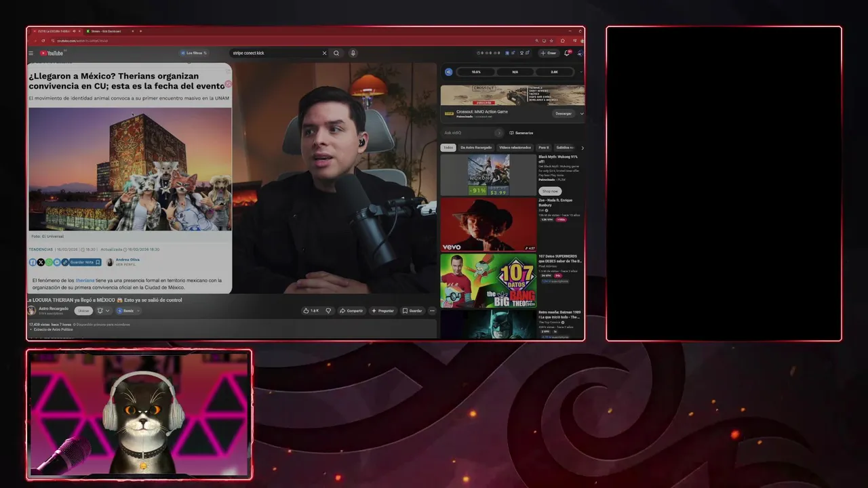Click the Unirse join button
Image resolution: width=868 pixels, height=488 pixels.
click(x=83, y=310)
